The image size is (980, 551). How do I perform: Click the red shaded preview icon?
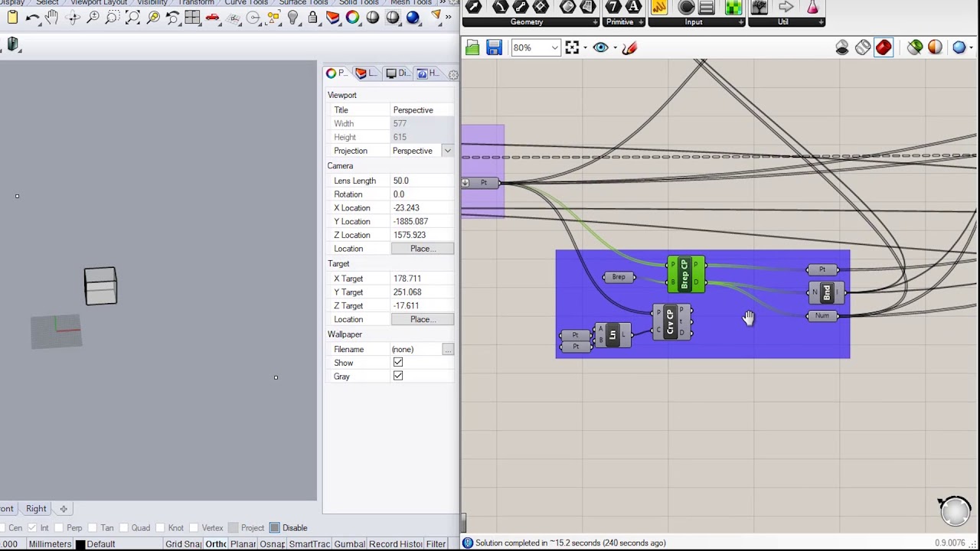tap(884, 47)
